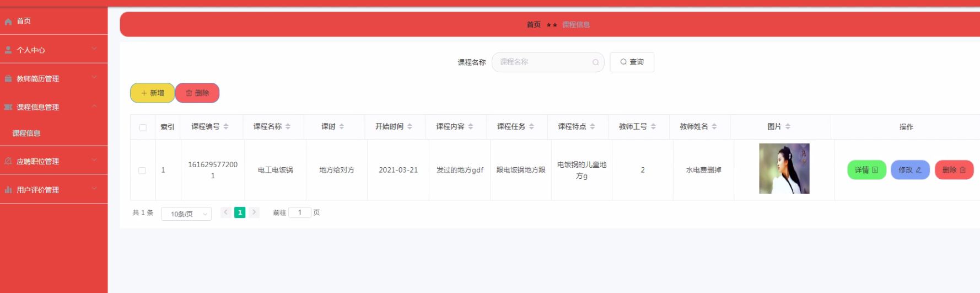Open 教师简历管理 menu item

pyautogui.click(x=53, y=78)
